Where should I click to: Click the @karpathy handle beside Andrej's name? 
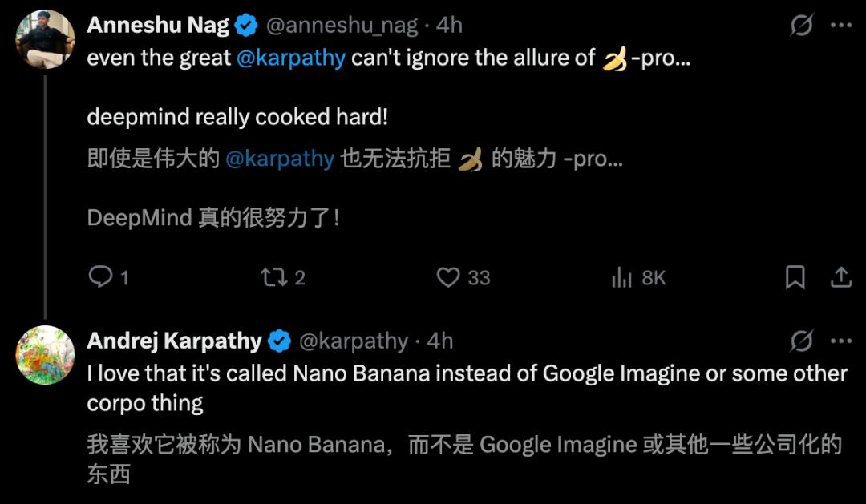coord(354,341)
